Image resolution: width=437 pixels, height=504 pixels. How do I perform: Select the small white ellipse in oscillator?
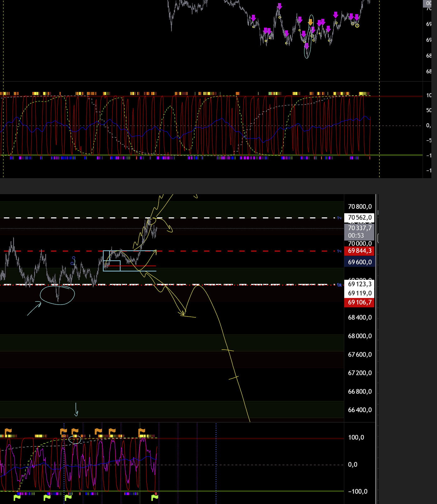pyautogui.click(x=75, y=440)
